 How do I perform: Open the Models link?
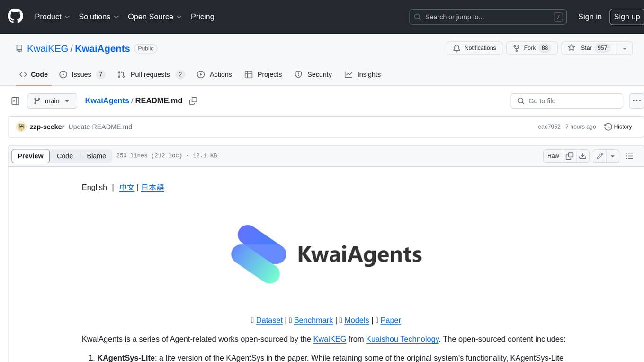[357, 320]
